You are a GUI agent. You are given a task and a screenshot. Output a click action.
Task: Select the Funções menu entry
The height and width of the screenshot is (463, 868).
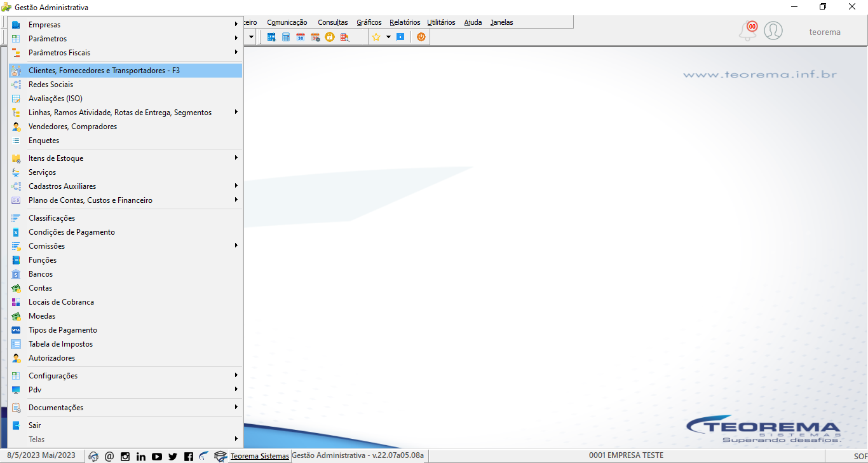(125, 260)
